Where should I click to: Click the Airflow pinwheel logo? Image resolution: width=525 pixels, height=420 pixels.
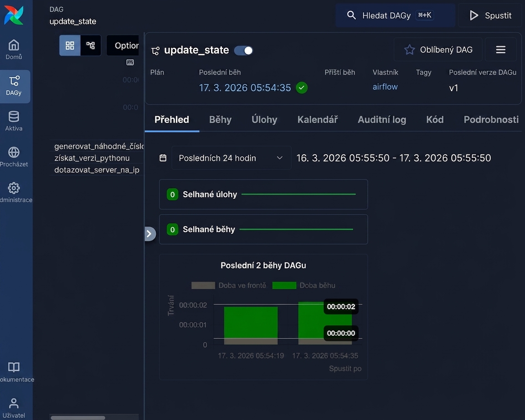pyautogui.click(x=14, y=15)
